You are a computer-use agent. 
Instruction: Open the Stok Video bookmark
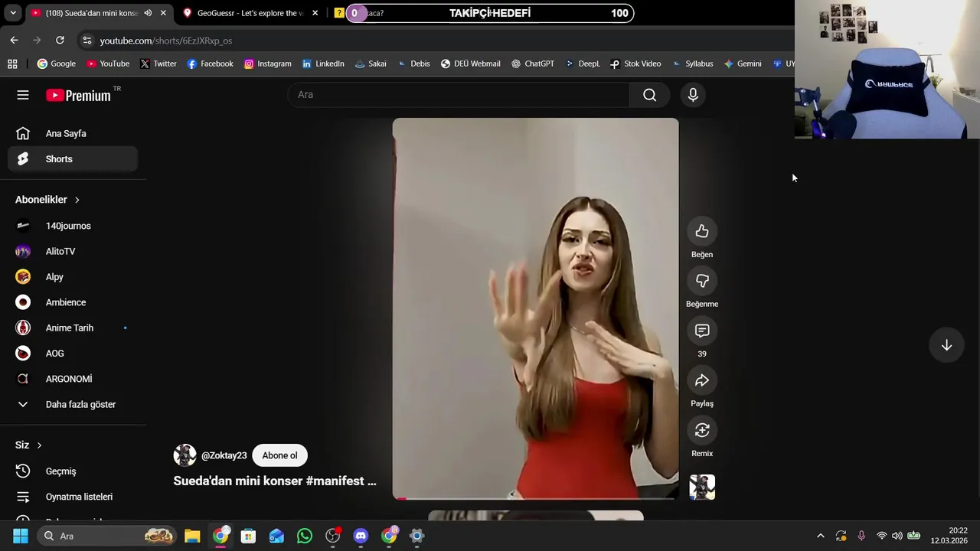(635, 64)
